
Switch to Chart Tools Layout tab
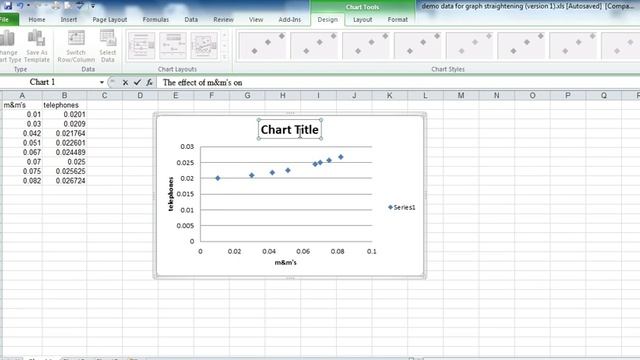pos(362,20)
